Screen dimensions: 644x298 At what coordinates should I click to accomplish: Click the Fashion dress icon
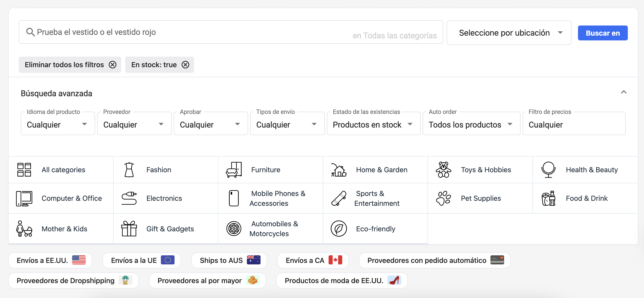(129, 170)
